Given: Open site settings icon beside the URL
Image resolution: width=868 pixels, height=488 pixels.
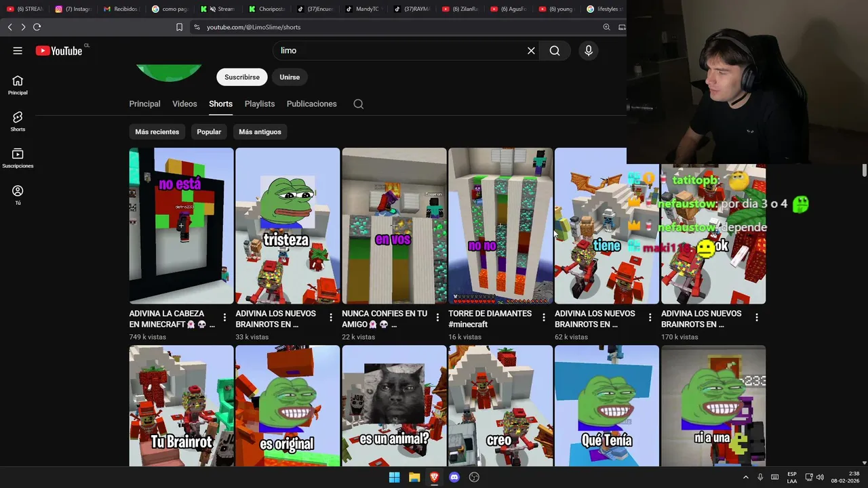Looking at the screenshot, I should (197, 27).
